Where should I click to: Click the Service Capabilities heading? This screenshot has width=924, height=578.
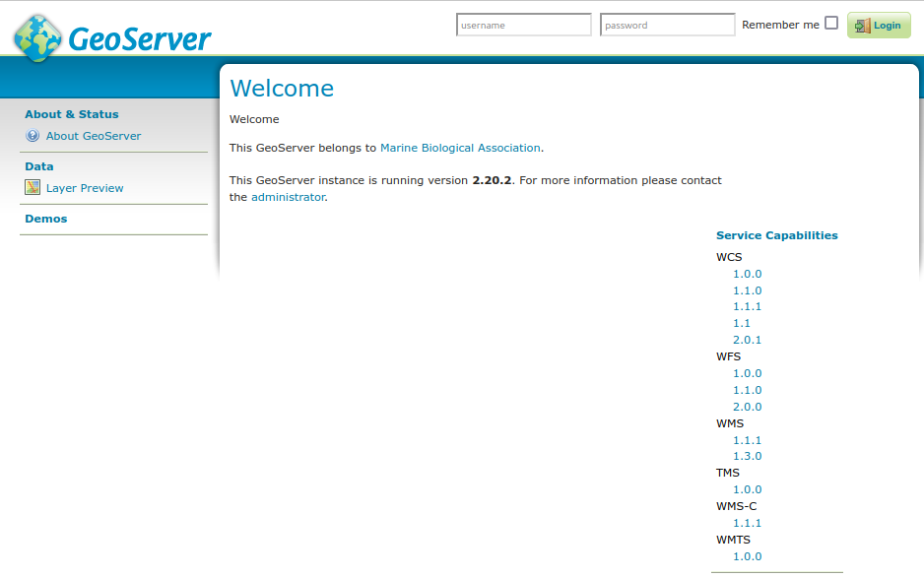tap(776, 235)
